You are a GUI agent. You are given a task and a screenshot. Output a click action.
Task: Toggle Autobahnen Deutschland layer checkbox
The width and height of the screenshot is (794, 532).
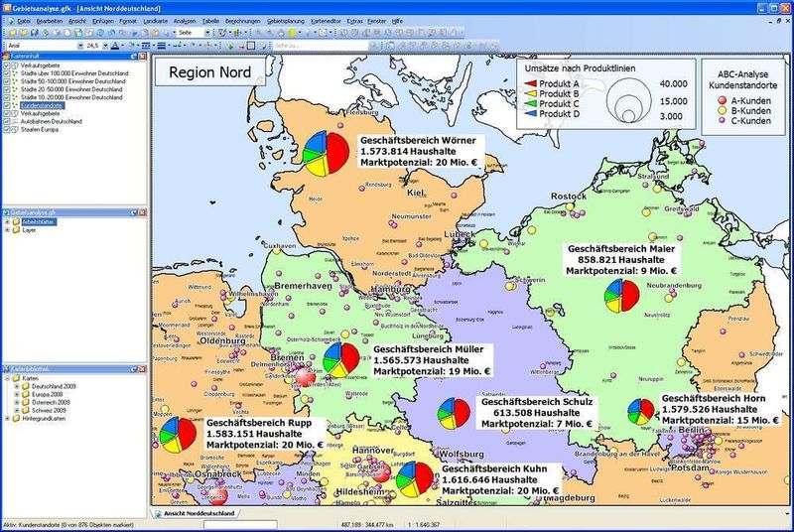click(x=7, y=122)
